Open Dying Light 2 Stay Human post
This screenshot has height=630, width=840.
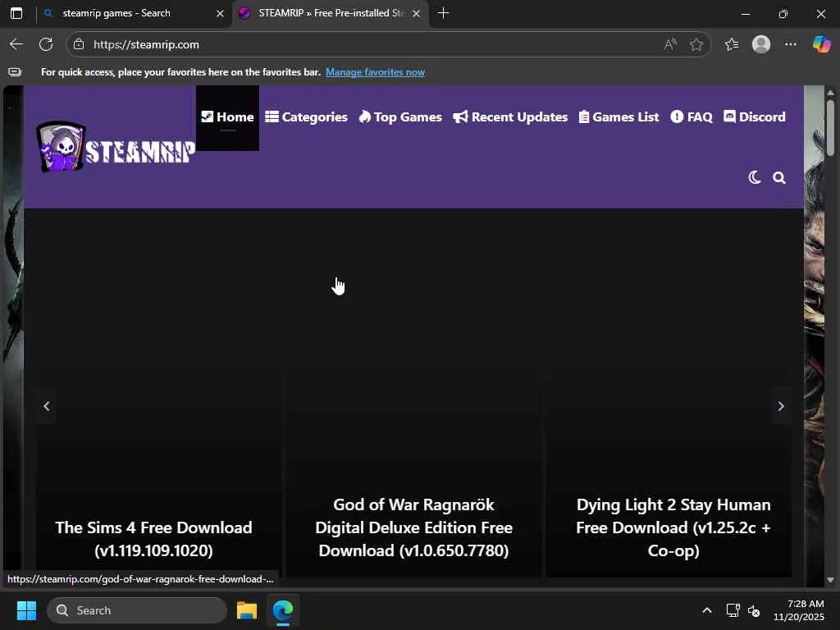[673, 527]
